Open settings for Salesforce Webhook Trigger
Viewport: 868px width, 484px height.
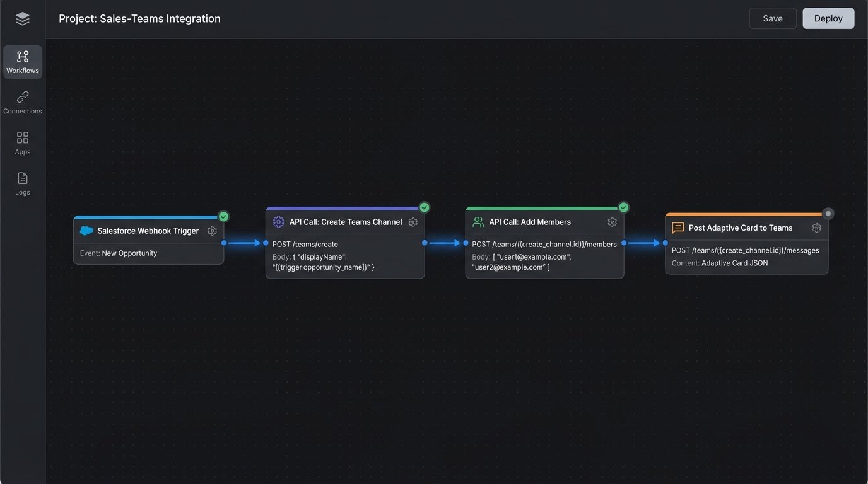[x=213, y=231]
